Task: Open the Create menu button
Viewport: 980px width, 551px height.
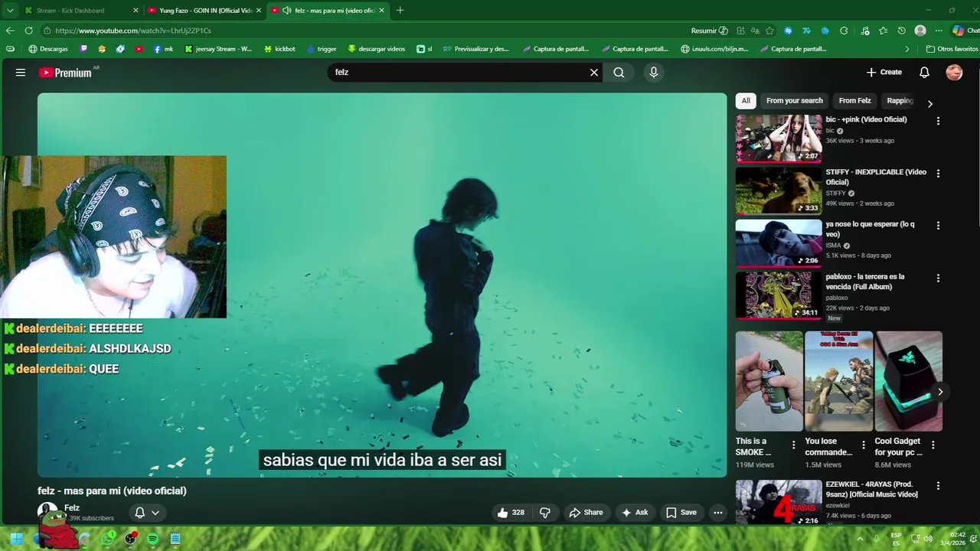Action: 884,72
